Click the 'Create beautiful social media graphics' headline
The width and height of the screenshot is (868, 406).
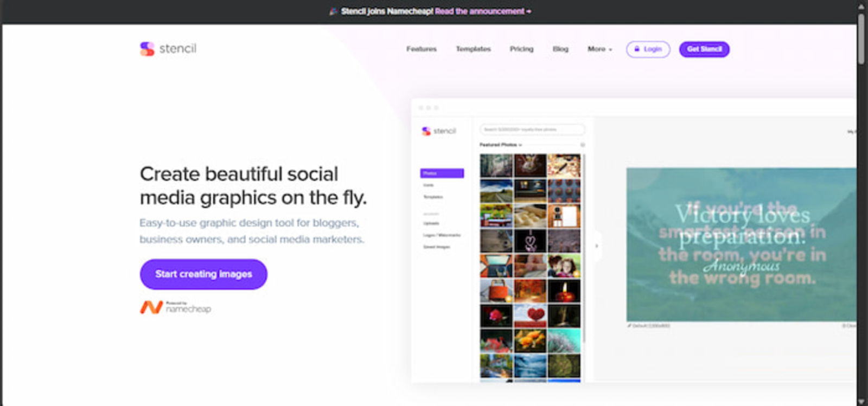[253, 186]
